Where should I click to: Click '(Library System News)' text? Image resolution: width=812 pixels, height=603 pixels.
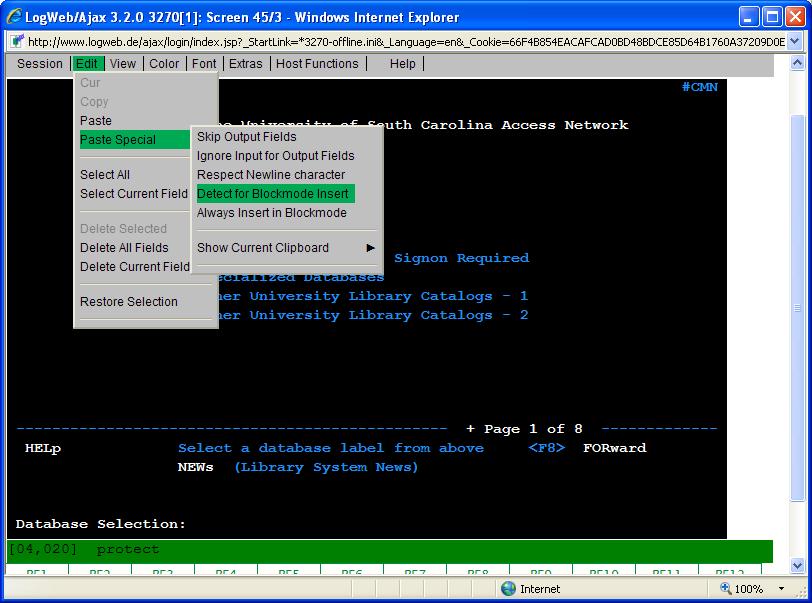pos(326,467)
